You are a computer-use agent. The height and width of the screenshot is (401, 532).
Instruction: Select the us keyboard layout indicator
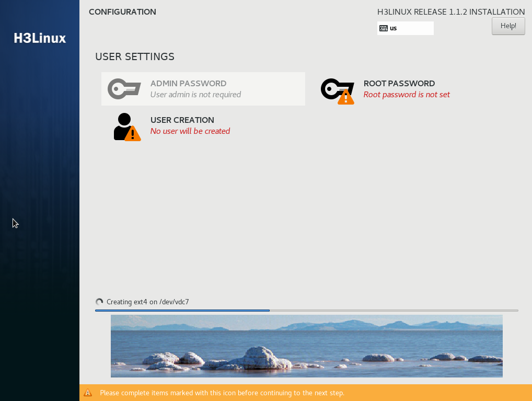pos(406,28)
